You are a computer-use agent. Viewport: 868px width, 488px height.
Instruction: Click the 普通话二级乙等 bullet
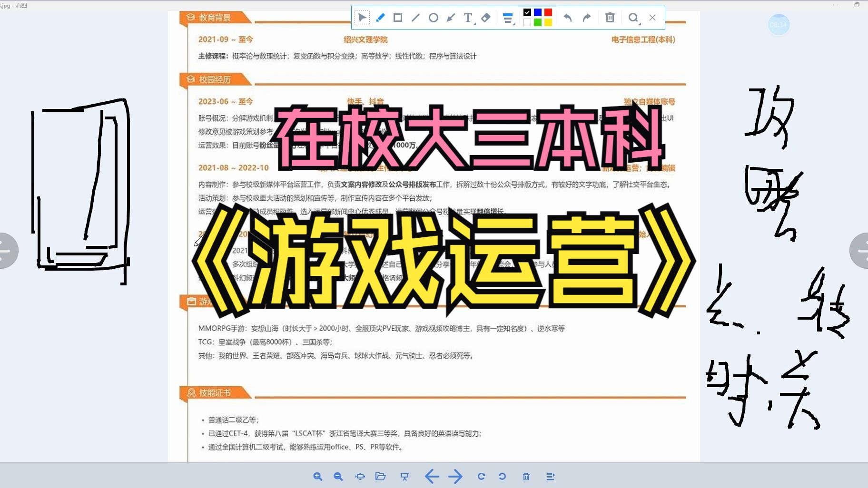pos(234,420)
